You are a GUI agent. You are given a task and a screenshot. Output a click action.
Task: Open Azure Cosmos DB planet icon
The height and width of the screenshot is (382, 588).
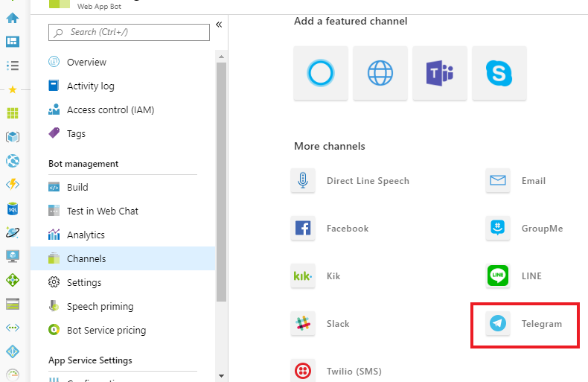(13, 232)
